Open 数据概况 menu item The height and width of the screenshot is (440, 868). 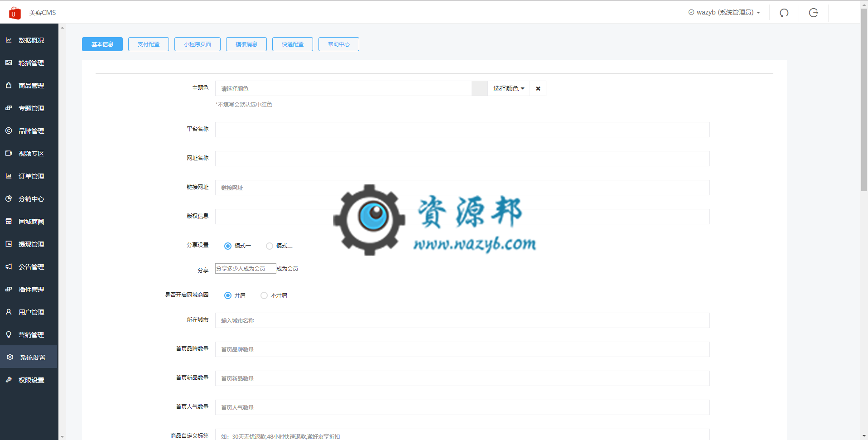(29, 40)
